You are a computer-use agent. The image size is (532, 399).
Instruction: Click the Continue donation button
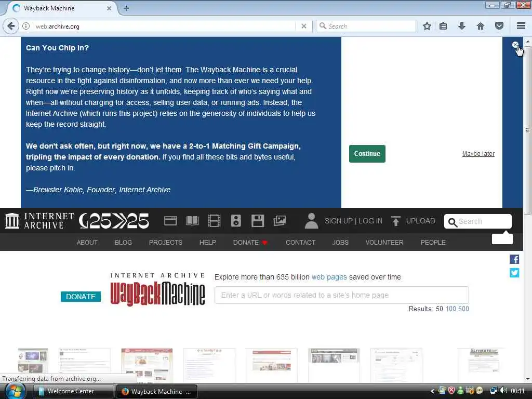pyautogui.click(x=367, y=154)
